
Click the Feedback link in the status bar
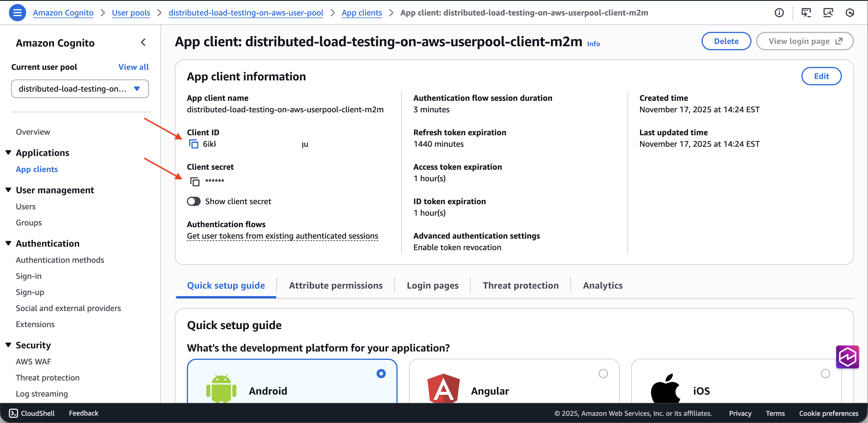pos(83,413)
